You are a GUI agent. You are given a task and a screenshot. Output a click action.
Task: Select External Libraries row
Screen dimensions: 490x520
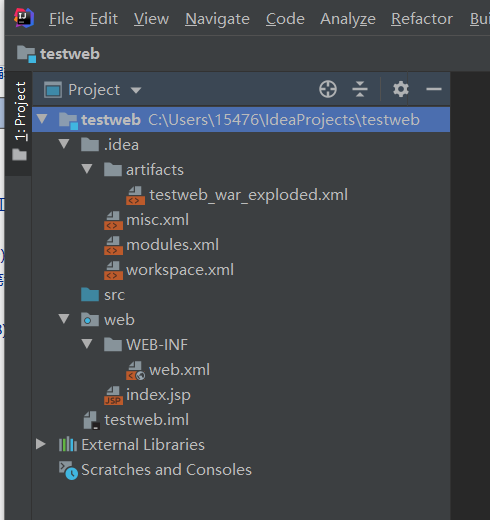(143, 445)
